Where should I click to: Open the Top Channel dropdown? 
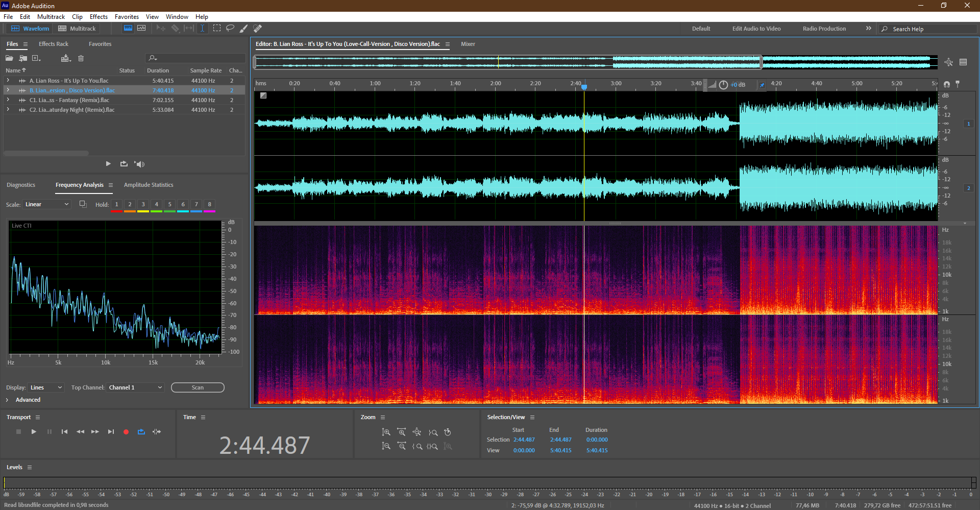pos(135,387)
